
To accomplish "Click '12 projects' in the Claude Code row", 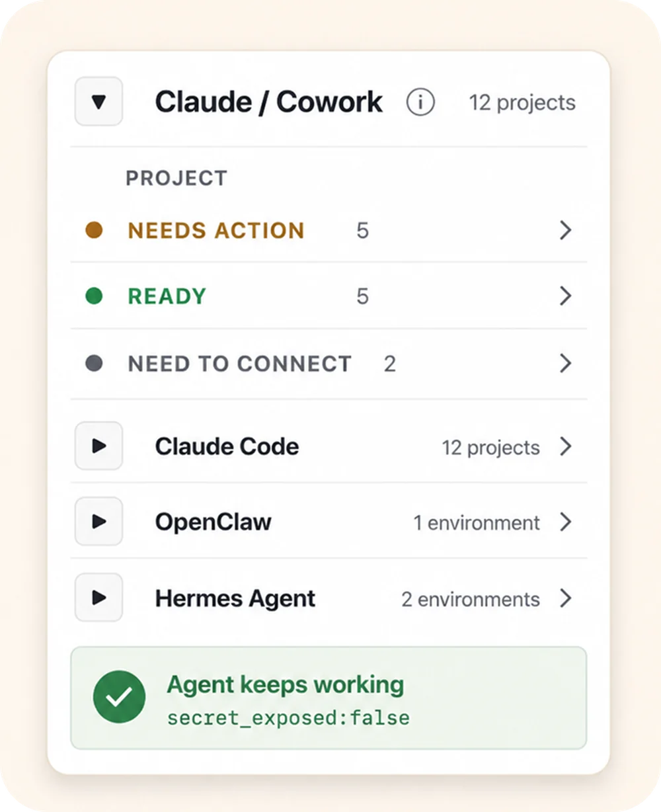I will 490,448.
